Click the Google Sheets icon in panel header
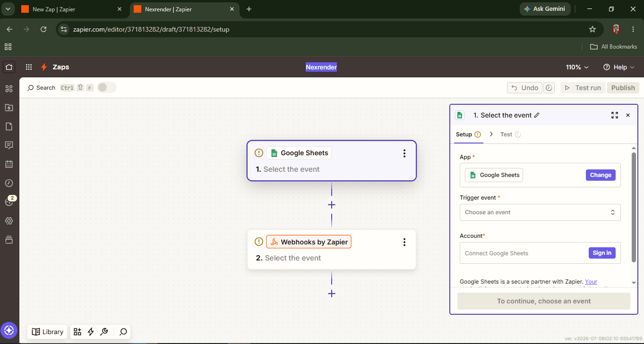644x344 pixels. click(x=460, y=115)
